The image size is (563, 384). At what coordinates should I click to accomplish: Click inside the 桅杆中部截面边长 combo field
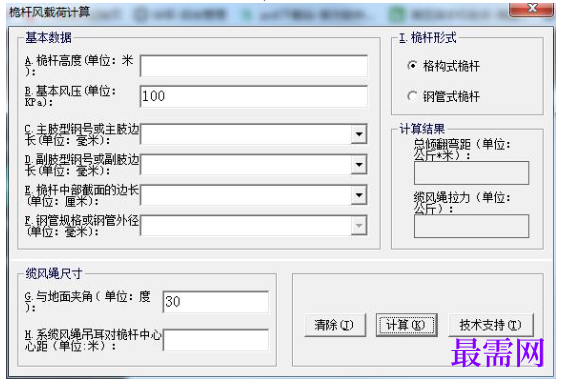(246, 195)
